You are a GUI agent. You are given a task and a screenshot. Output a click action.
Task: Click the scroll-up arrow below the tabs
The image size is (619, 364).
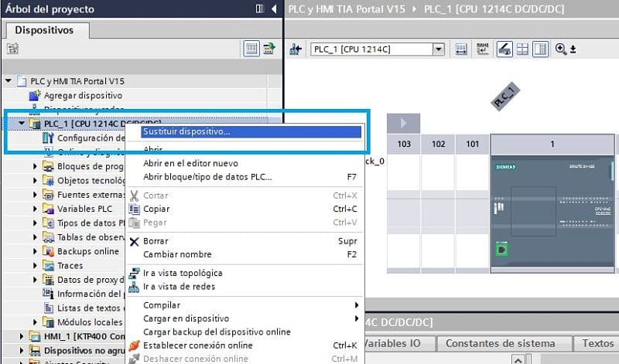[518, 359]
